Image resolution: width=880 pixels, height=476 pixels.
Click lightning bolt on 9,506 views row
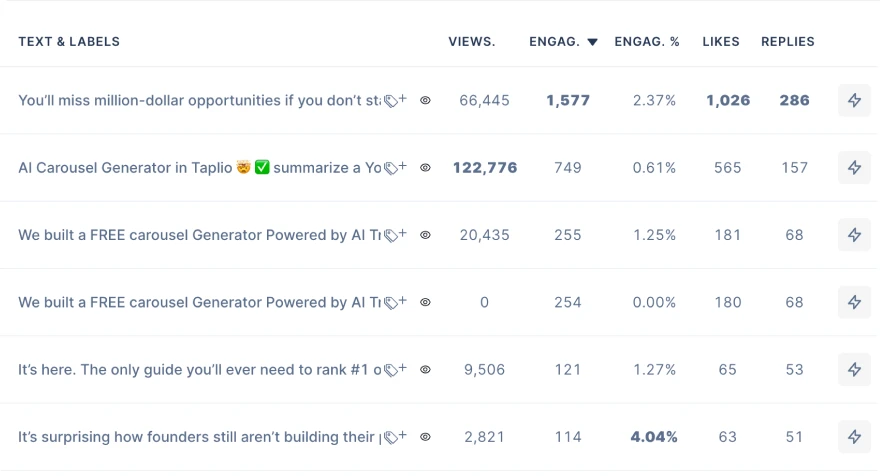point(854,370)
